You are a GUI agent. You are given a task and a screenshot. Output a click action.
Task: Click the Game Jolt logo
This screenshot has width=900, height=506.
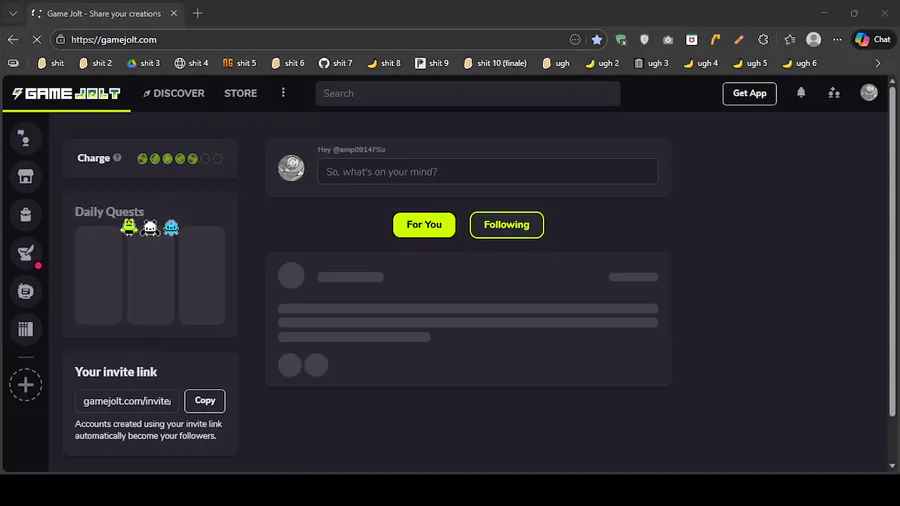point(67,94)
